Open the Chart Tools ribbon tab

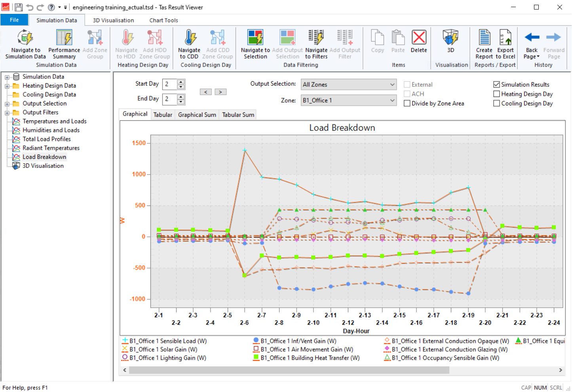click(x=163, y=20)
